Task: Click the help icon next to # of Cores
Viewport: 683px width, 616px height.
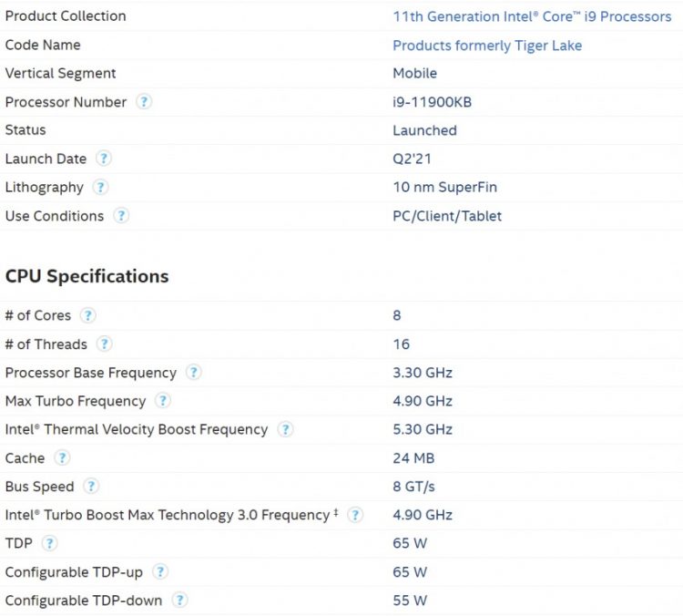Action: click(87, 315)
